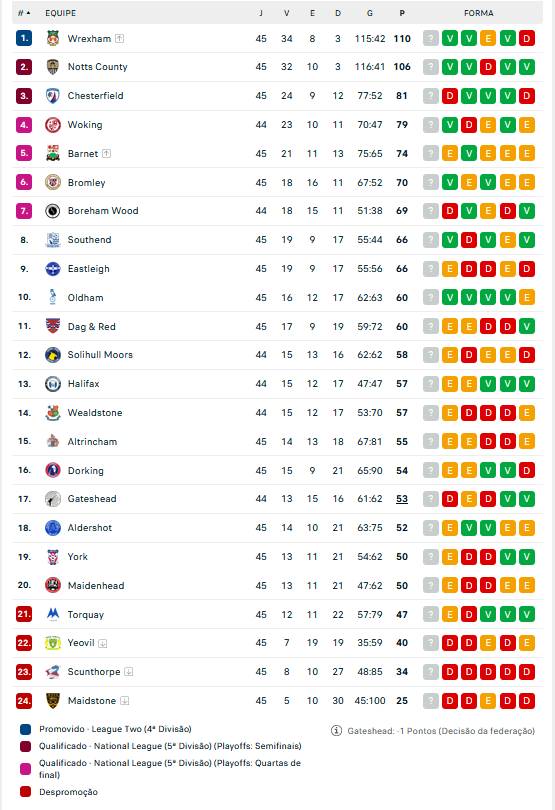The height and width of the screenshot is (810, 555).
Task: Click the relegation arrow icon beside Yeovil
Action: tap(103, 643)
